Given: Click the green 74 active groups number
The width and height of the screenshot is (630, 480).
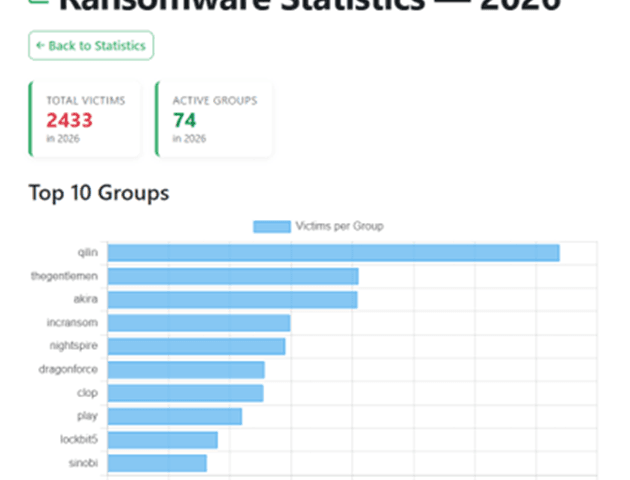Looking at the screenshot, I should pos(186,120).
